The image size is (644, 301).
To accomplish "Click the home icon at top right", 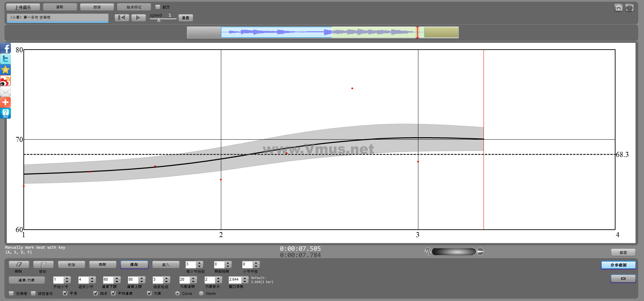I will [x=619, y=7].
